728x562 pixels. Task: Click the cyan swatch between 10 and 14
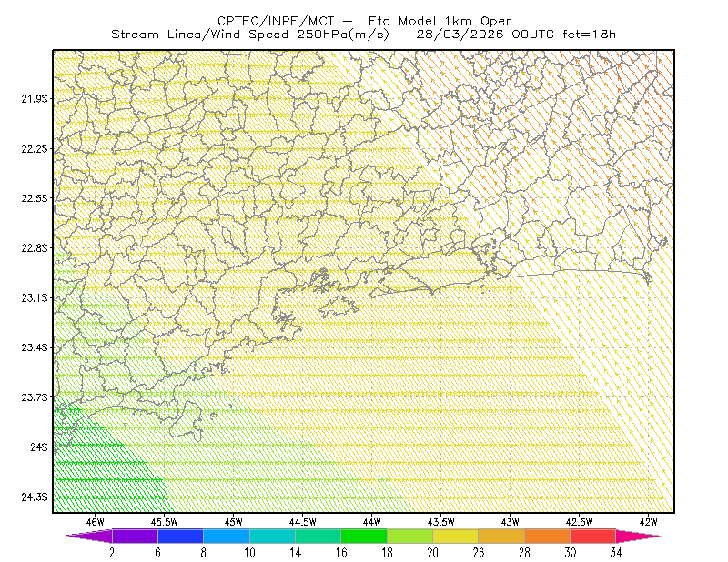point(272,536)
